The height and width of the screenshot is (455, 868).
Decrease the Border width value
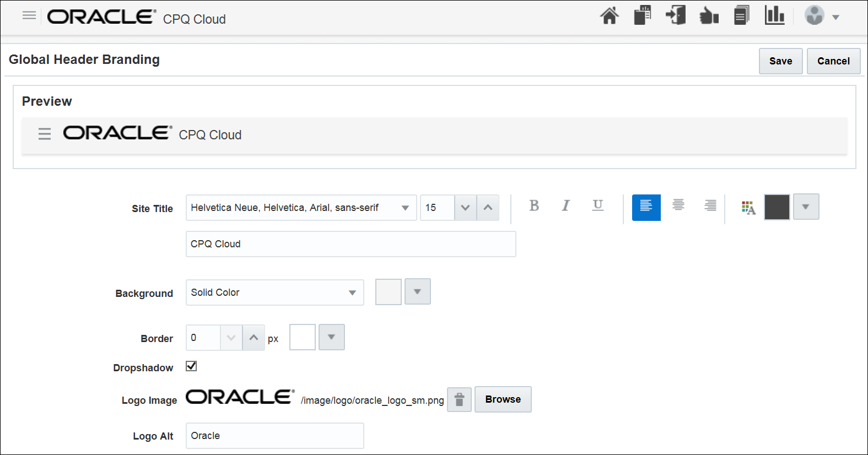tap(231, 338)
